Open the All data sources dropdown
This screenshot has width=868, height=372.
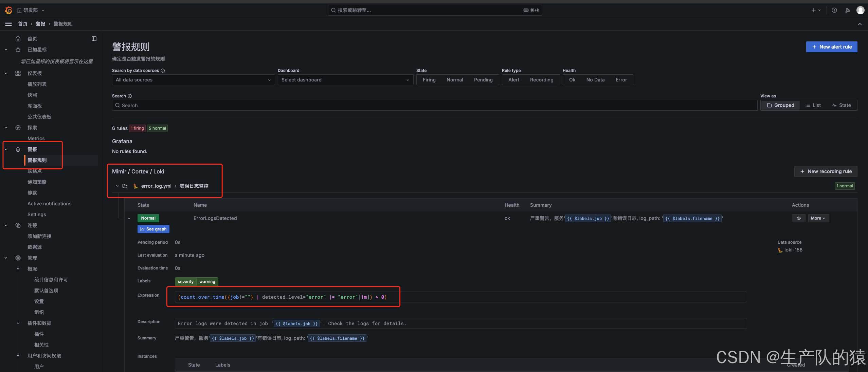click(x=193, y=80)
